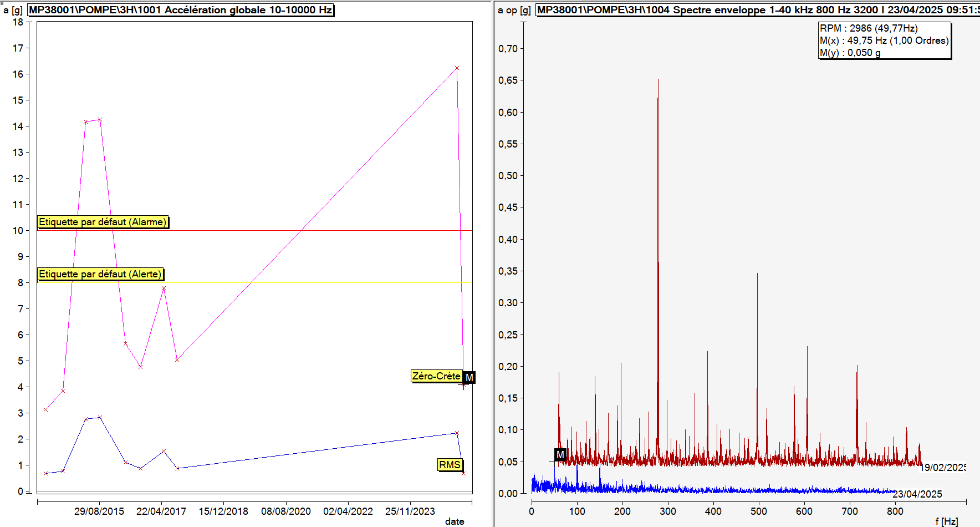Select the 23/04/2025 spectrum trace label

coord(917,494)
